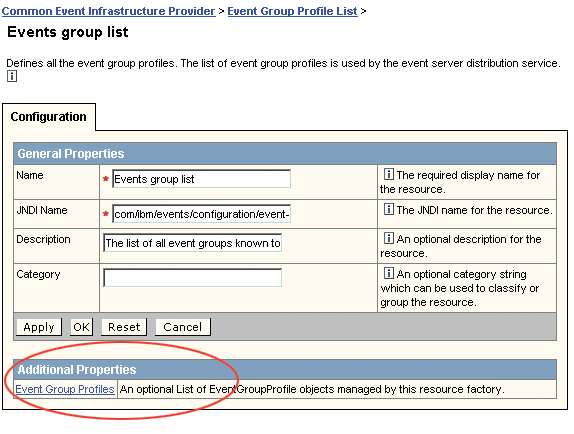Click the 'Category' row label

pyautogui.click(x=38, y=274)
